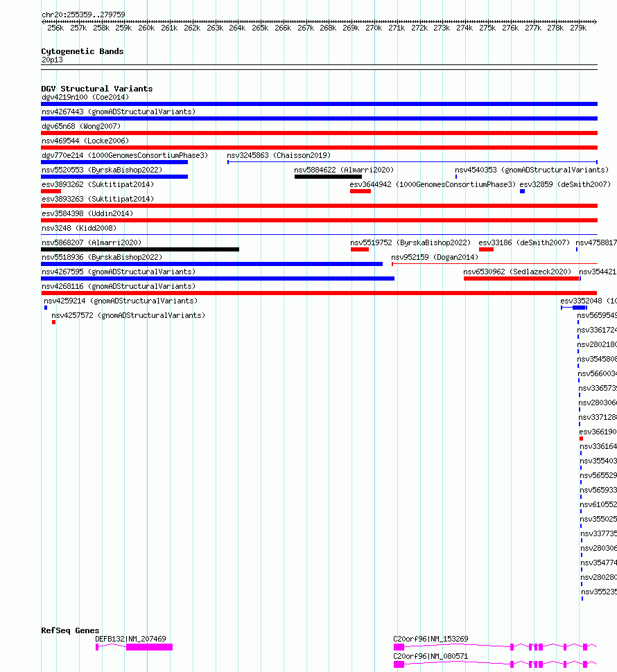Click the 260k ruler tick label
This screenshot has width=617, height=672.
tap(146, 28)
